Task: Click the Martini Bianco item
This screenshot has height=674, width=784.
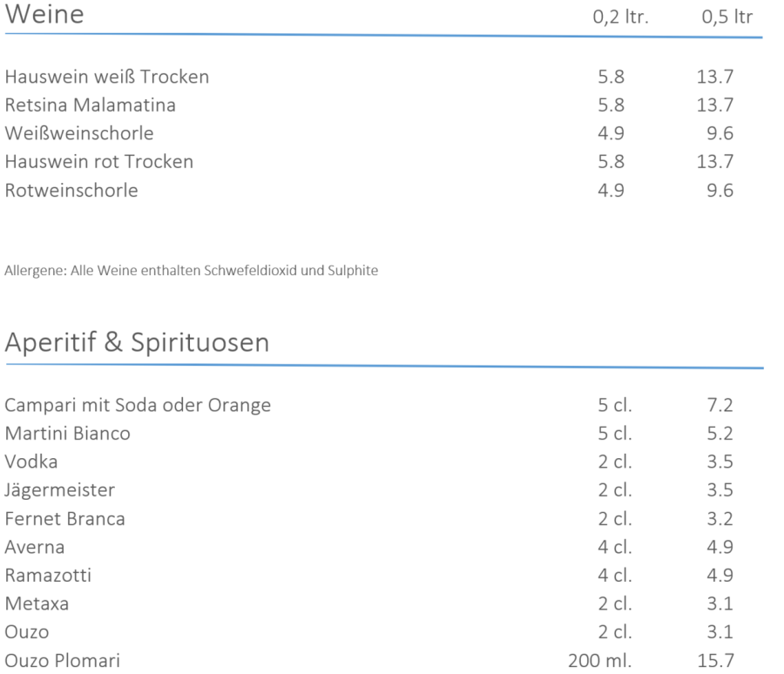Action: pos(67,434)
